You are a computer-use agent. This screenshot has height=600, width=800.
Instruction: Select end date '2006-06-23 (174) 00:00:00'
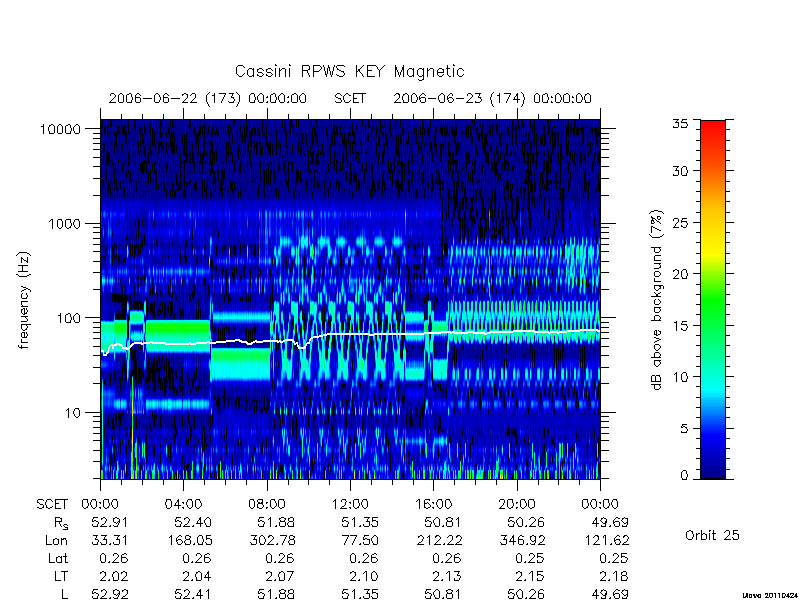tap(492, 98)
